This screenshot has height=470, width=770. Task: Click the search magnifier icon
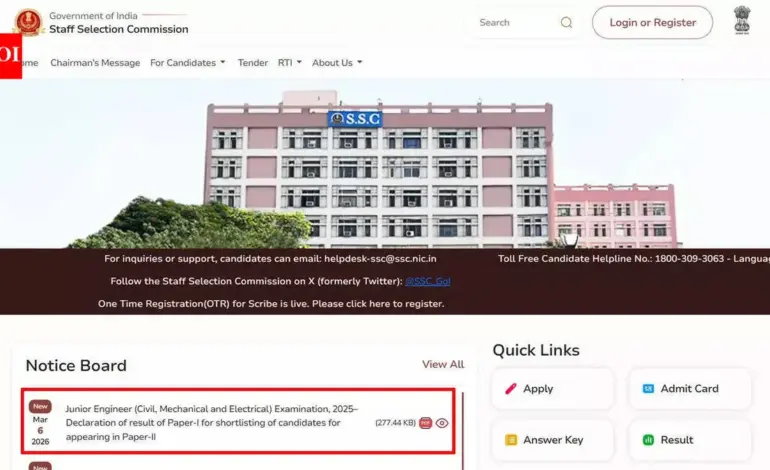[566, 23]
